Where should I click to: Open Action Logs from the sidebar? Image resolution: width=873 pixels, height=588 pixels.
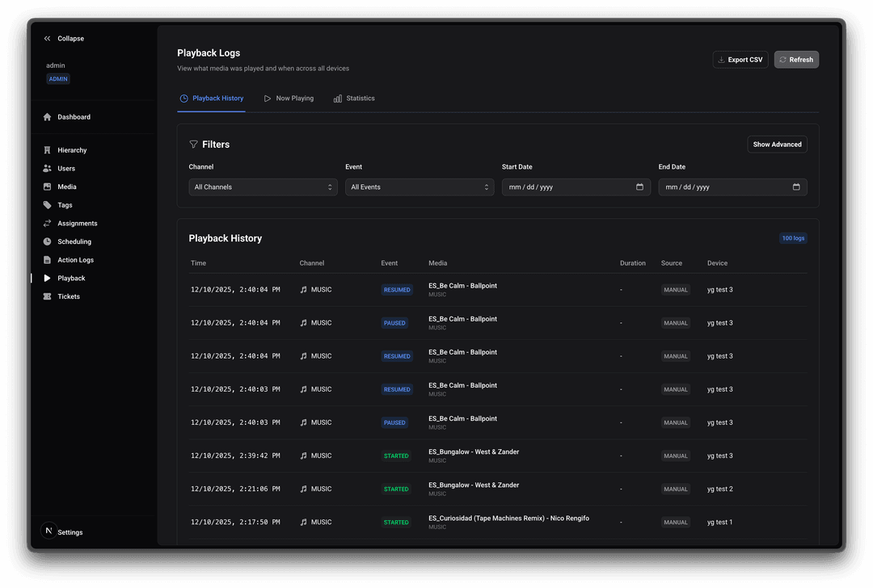pyautogui.click(x=48, y=259)
